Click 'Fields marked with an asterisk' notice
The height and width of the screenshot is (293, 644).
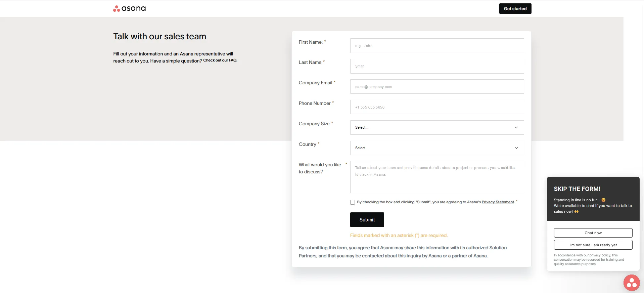tap(399, 236)
